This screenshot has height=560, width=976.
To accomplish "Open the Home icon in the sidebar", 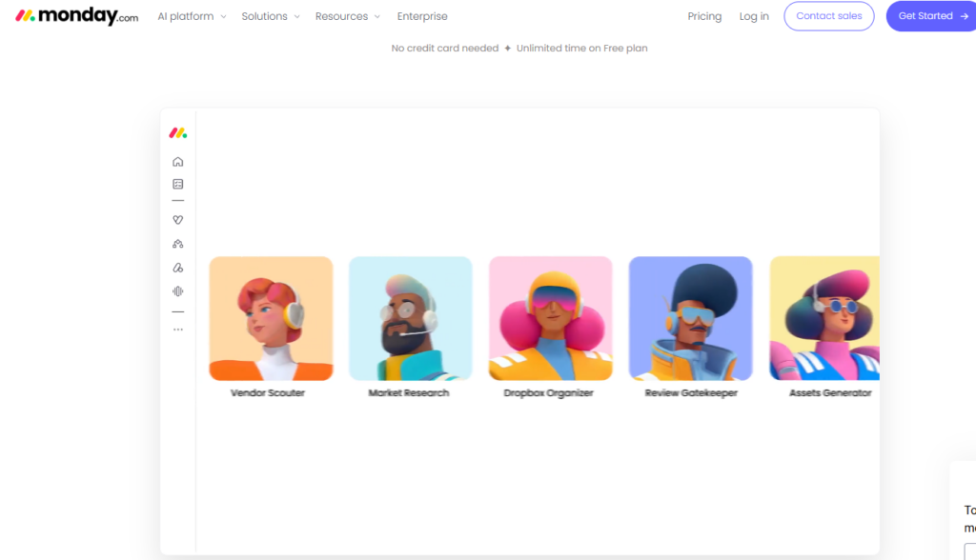I will tap(178, 162).
